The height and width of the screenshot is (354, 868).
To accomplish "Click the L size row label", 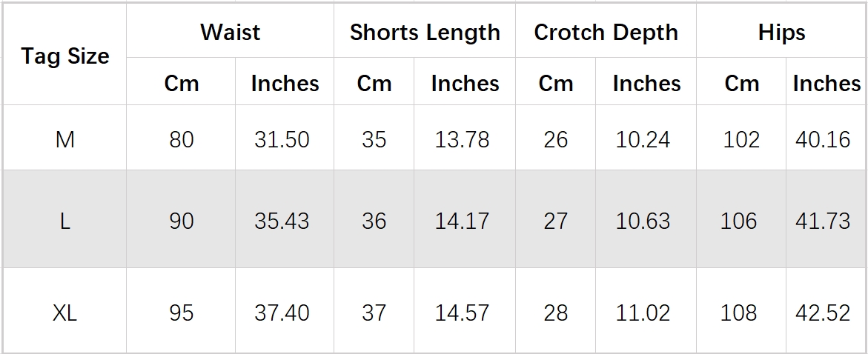I will (65, 221).
